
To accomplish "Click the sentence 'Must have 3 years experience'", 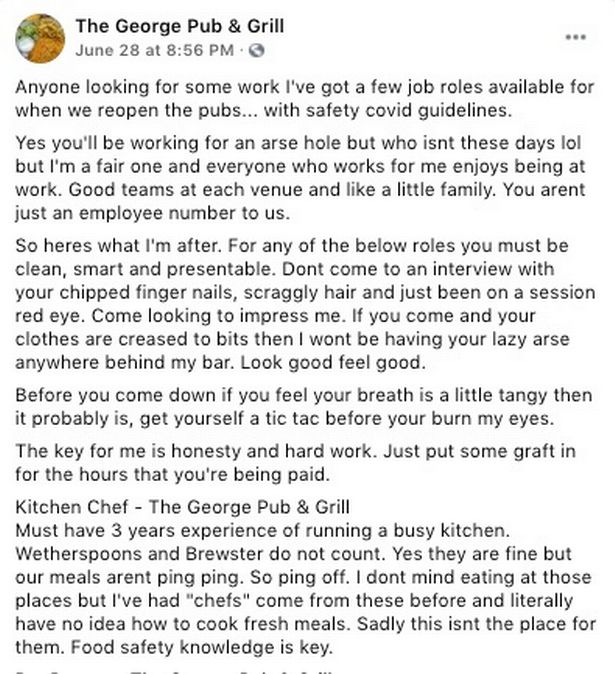I will [263, 530].
